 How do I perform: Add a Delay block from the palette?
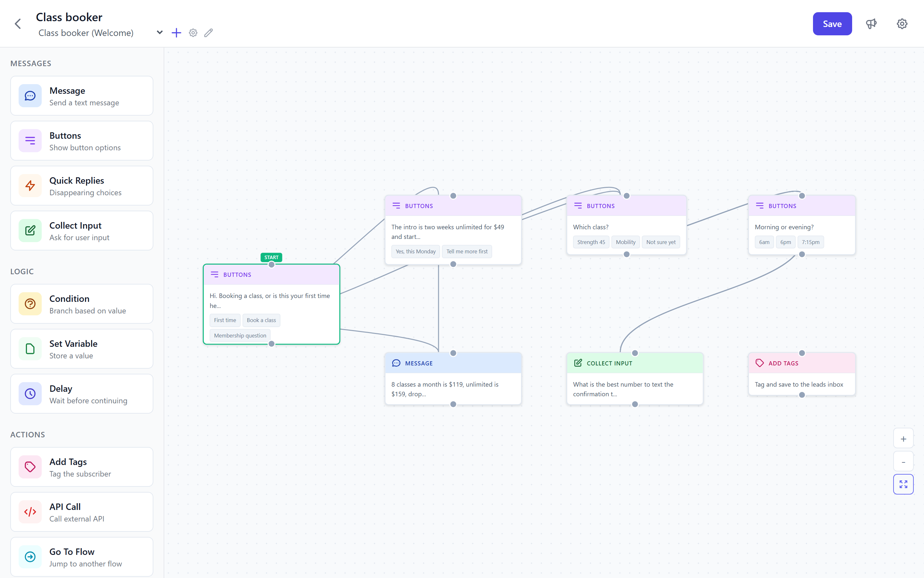[x=82, y=394]
